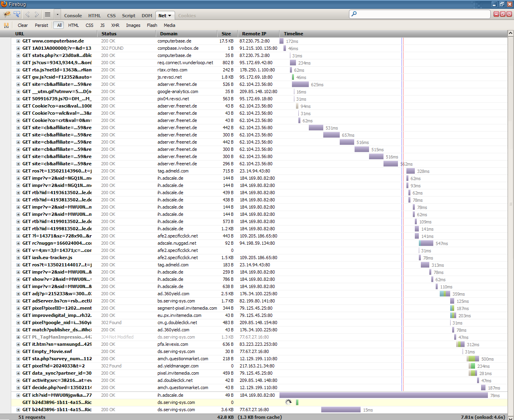The image size is (514, 420).
Task: Activate the inspect element tool
Action: [17, 14]
